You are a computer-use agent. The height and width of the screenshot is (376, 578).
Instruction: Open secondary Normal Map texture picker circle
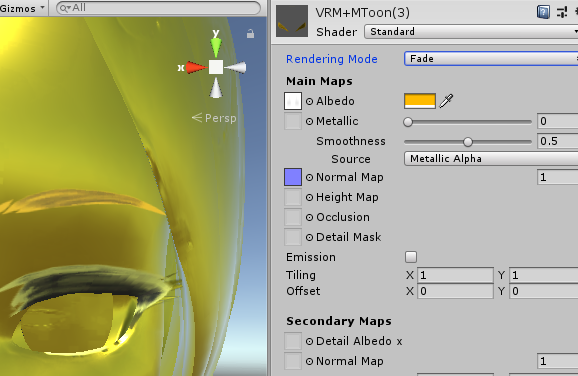click(x=310, y=361)
